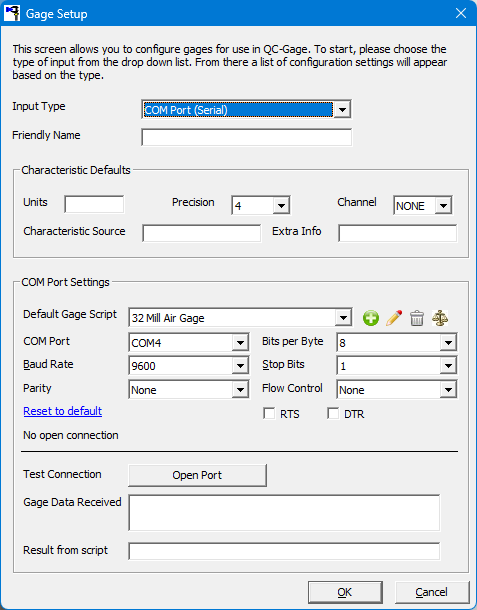477x610 pixels.
Task: Click the pencil edit script icon
Action: [394, 318]
